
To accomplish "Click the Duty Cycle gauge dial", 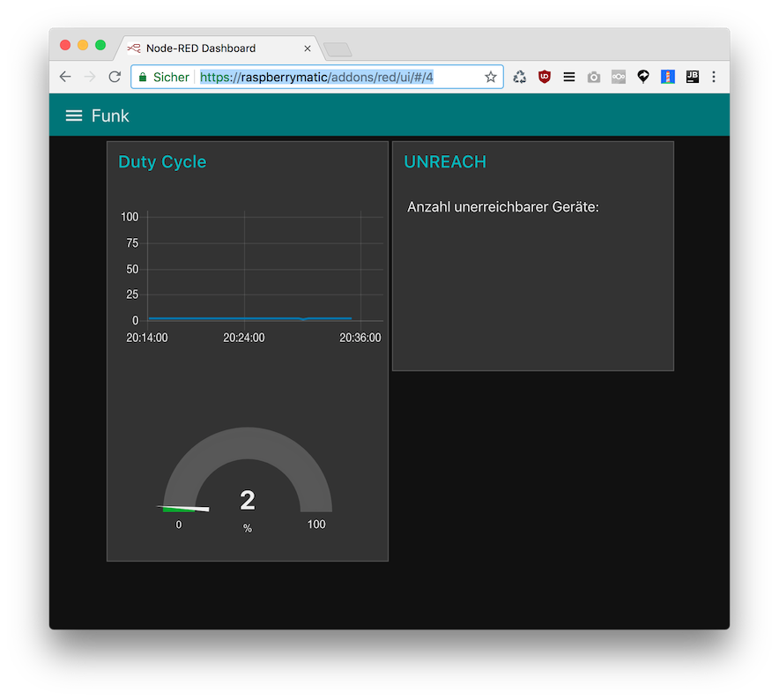I will [248, 470].
